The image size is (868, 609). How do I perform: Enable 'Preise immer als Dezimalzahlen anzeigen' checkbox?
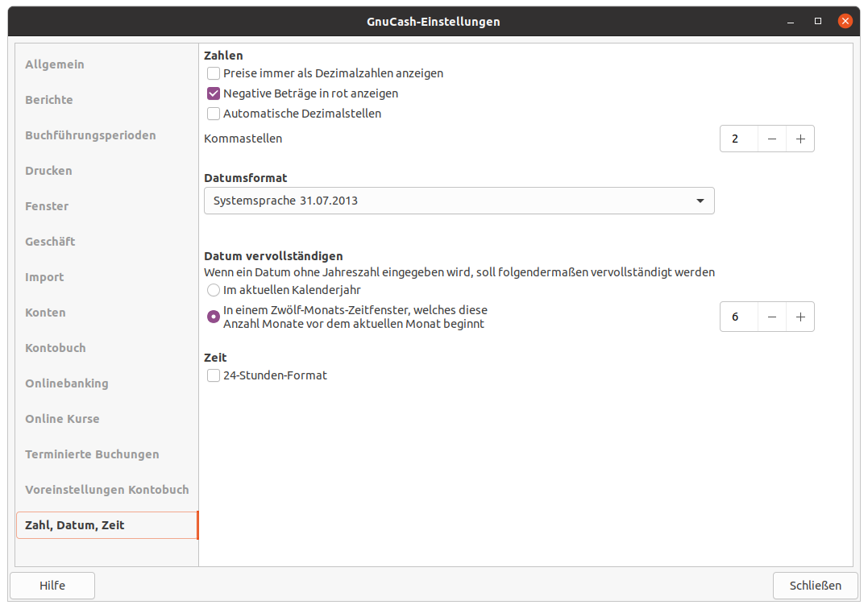214,73
